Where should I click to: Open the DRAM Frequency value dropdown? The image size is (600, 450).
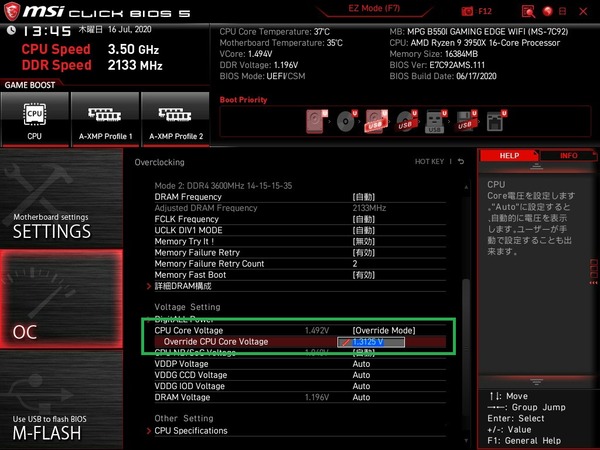(364, 197)
